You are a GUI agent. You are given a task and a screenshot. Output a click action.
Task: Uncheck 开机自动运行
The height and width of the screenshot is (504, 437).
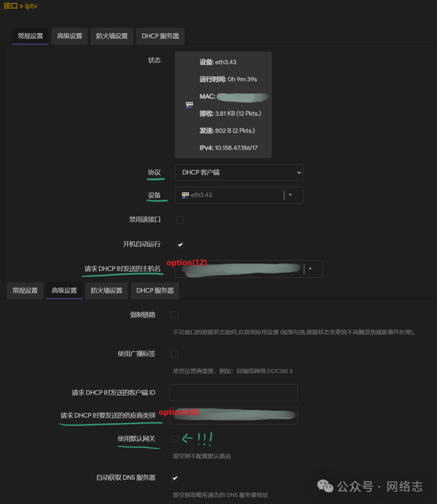pos(180,244)
